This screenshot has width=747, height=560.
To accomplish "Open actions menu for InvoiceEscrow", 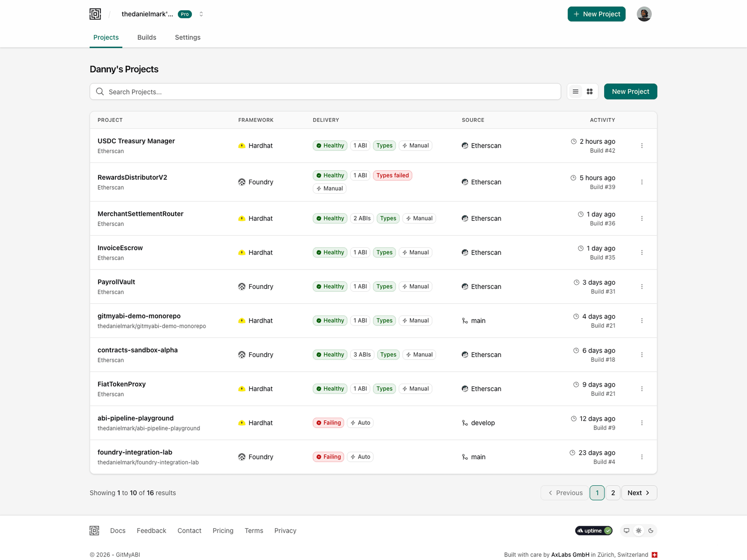I will coord(642,252).
